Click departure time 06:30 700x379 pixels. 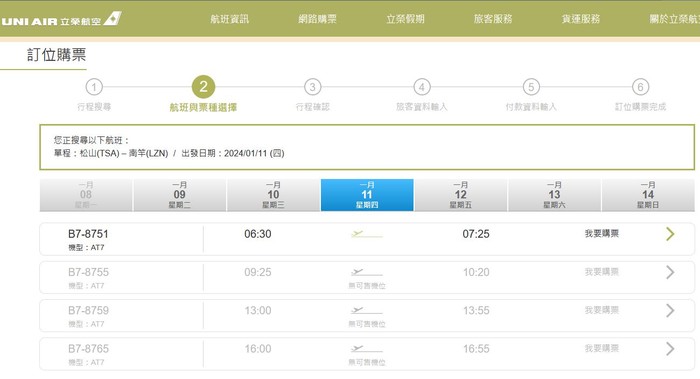tap(258, 234)
